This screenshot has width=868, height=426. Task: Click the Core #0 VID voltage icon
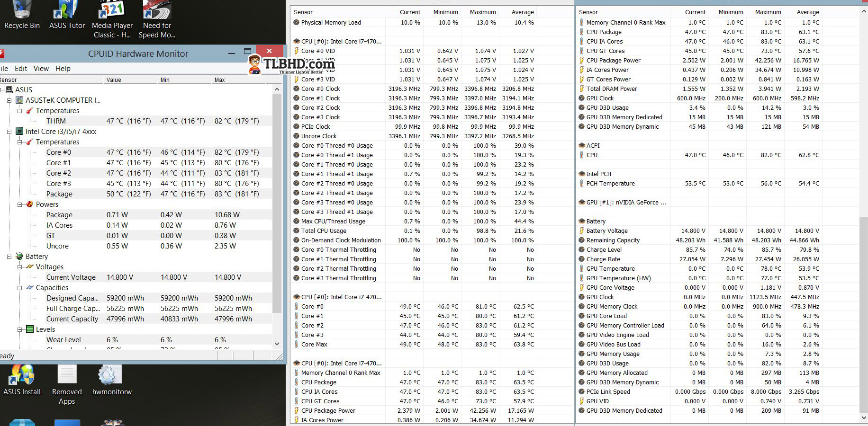pos(296,51)
